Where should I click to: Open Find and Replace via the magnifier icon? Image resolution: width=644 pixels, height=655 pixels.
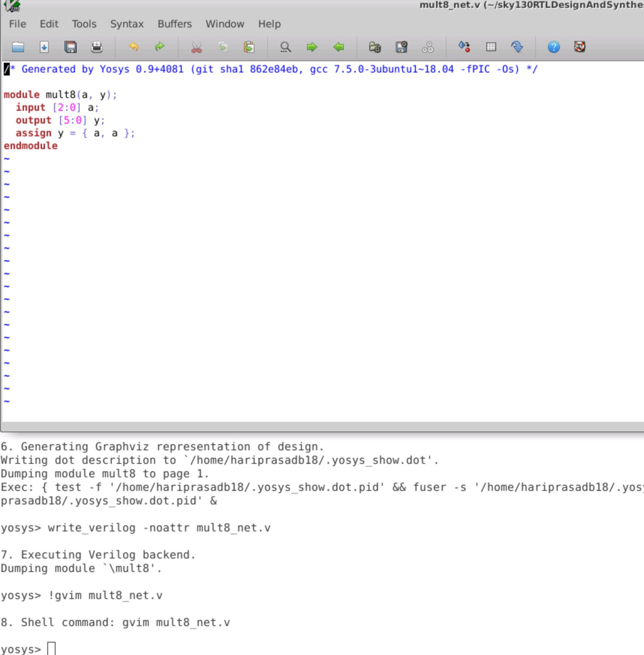(285, 47)
